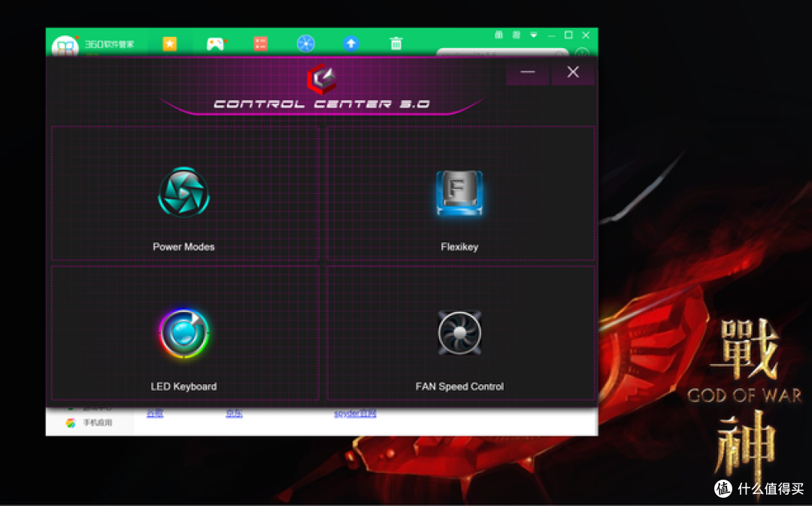Select the game controller icon
The image size is (812, 506).
(215, 44)
